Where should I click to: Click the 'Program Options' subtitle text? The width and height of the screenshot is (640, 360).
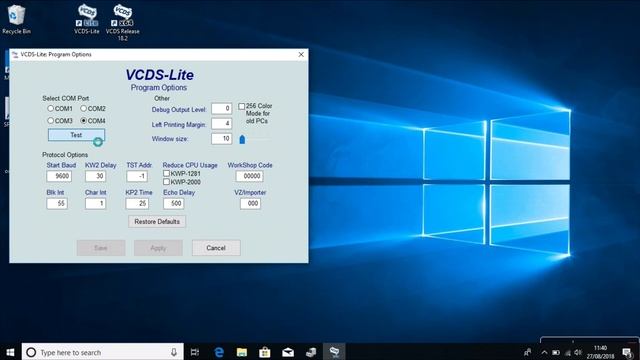pos(159,88)
